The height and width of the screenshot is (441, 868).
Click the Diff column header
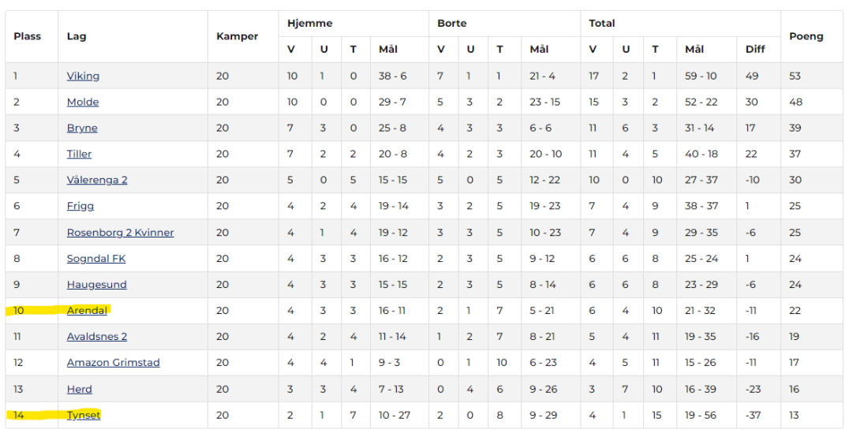pyautogui.click(x=755, y=49)
